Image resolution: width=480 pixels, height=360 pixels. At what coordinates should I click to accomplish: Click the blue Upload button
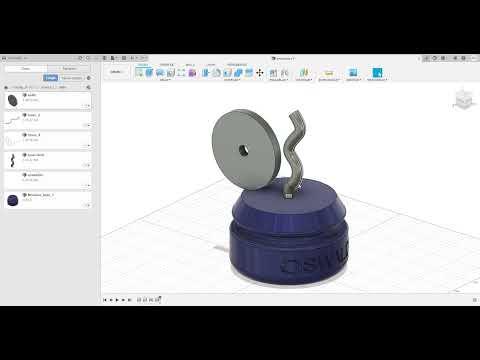point(51,78)
